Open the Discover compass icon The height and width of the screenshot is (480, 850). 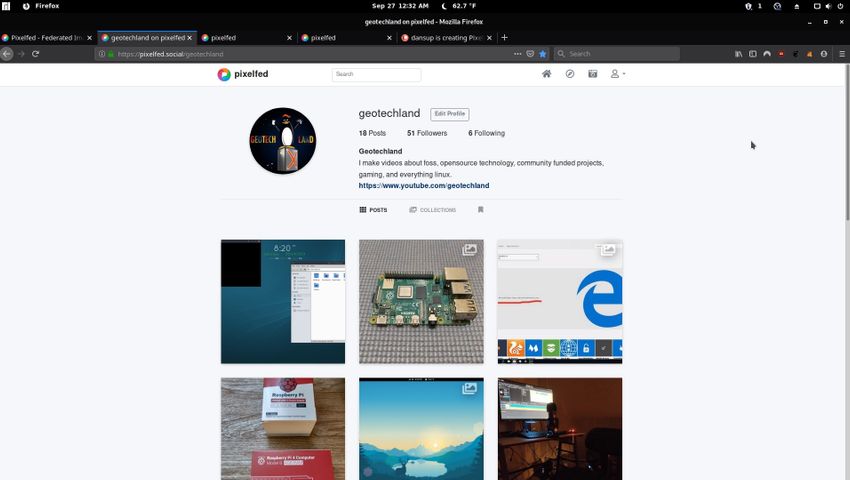tap(570, 74)
